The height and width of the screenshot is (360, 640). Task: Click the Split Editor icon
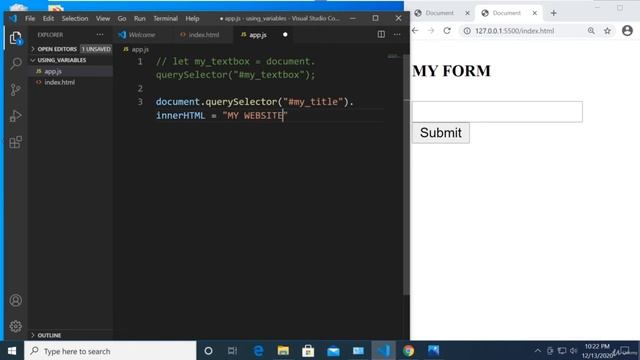(381, 35)
